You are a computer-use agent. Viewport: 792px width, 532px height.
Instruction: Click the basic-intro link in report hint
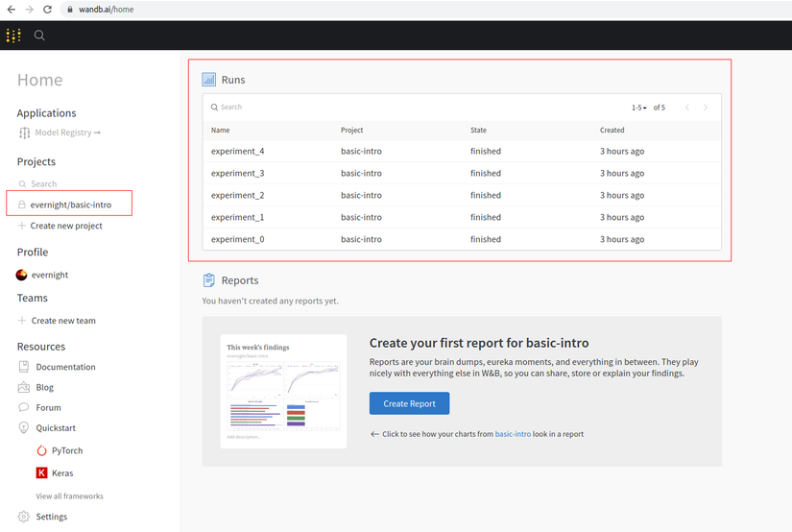coord(513,434)
